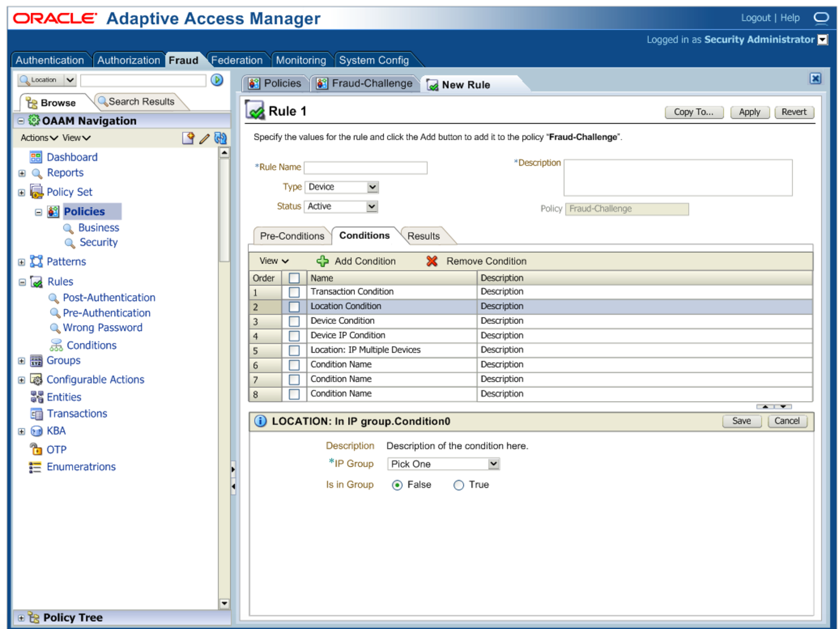This screenshot has width=840, height=629.
Task: Click the Groups icon in navigation tree
Action: (36, 360)
